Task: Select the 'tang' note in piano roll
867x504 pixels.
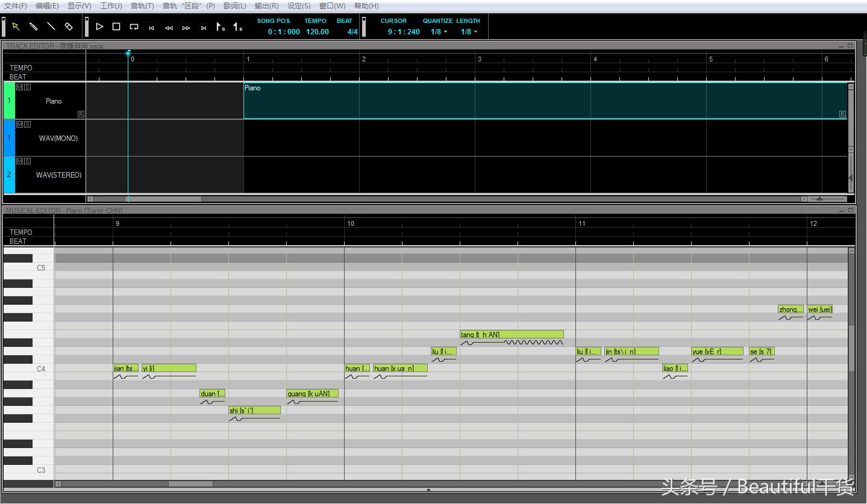Action: pos(512,335)
